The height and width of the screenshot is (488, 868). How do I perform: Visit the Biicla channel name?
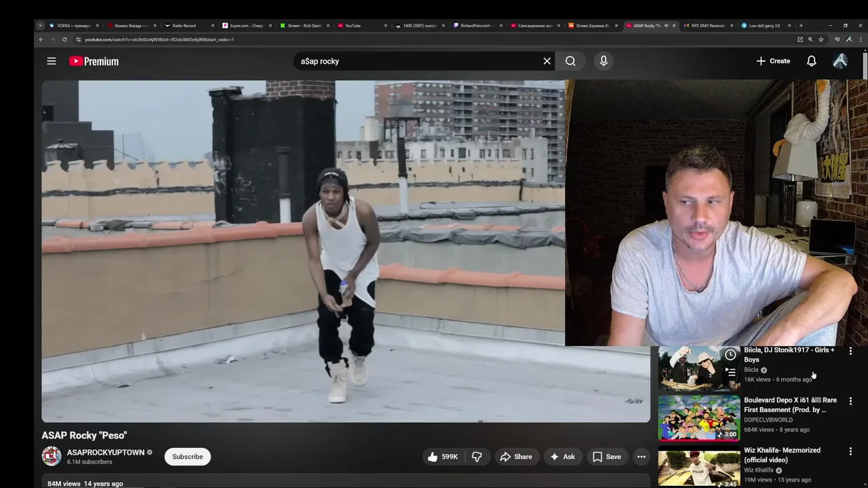coord(751,370)
